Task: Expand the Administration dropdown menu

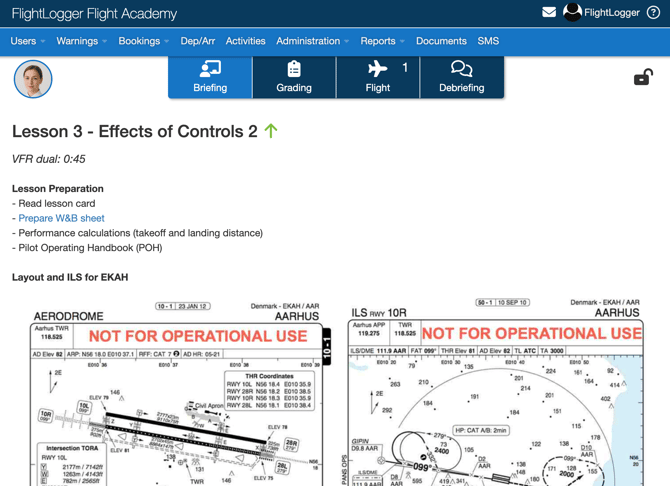Action: [x=312, y=41]
